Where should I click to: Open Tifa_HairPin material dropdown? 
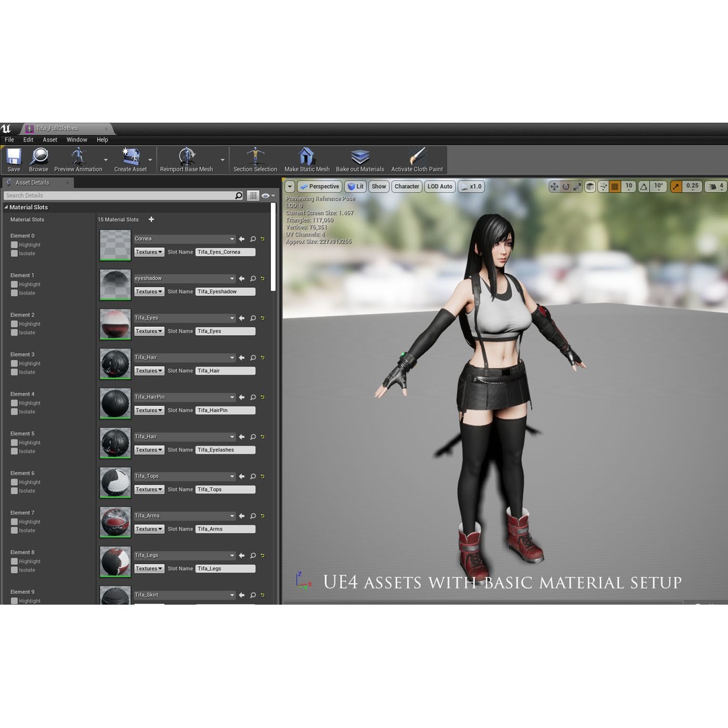184,397
